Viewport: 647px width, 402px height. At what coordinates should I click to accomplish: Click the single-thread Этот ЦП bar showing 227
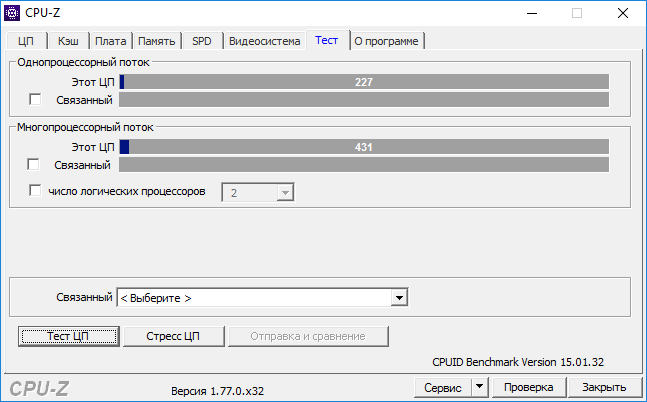click(364, 82)
